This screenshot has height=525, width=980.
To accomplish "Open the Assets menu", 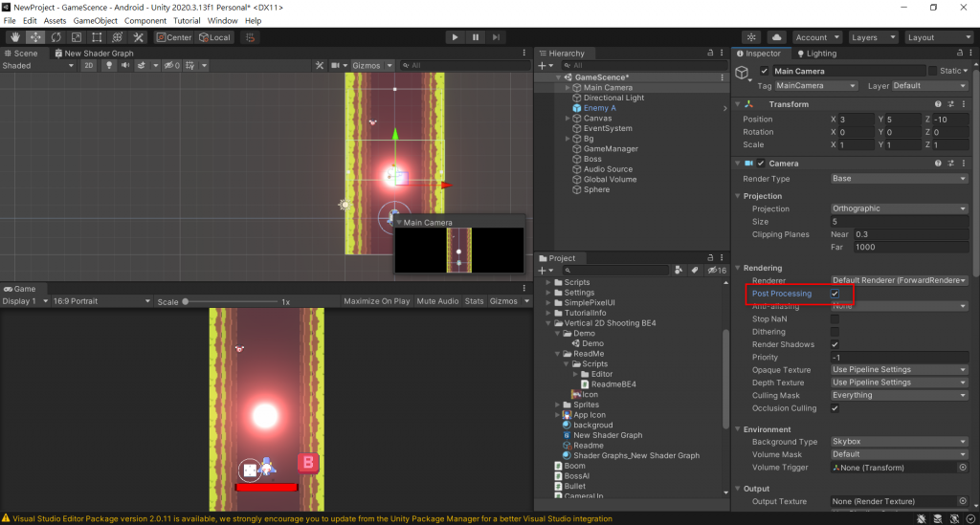I will coord(55,21).
